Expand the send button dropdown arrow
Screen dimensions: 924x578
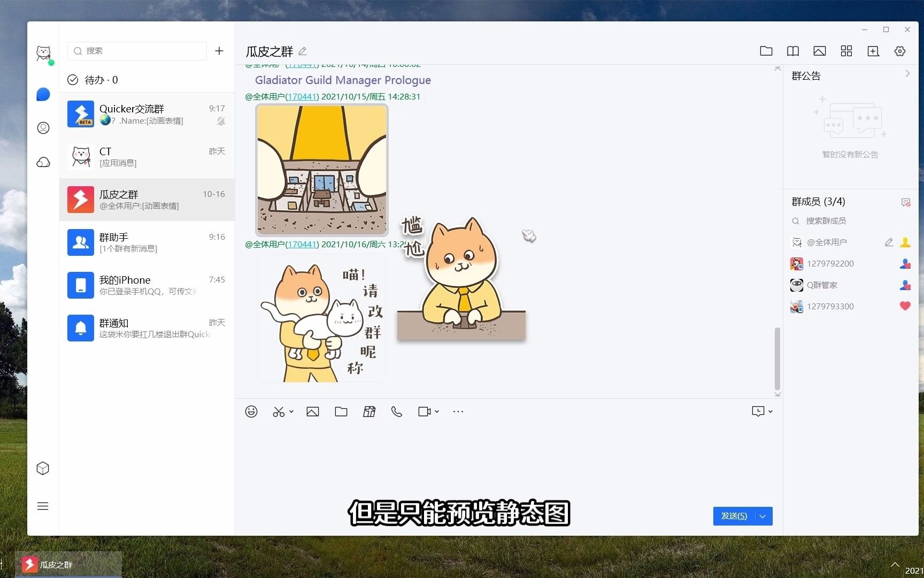pyautogui.click(x=763, y=516)
